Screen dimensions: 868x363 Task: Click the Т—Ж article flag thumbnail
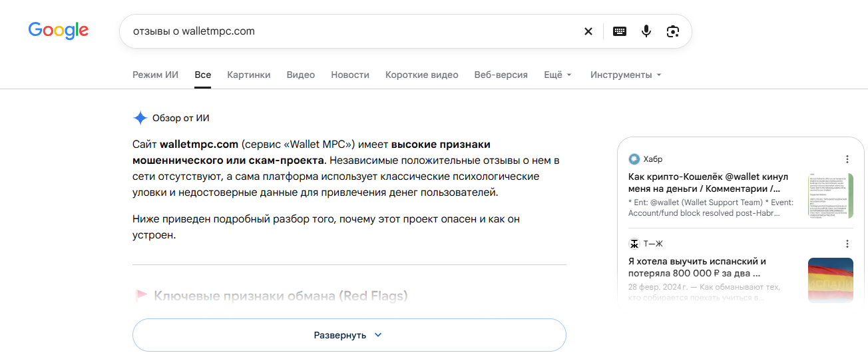831,280
